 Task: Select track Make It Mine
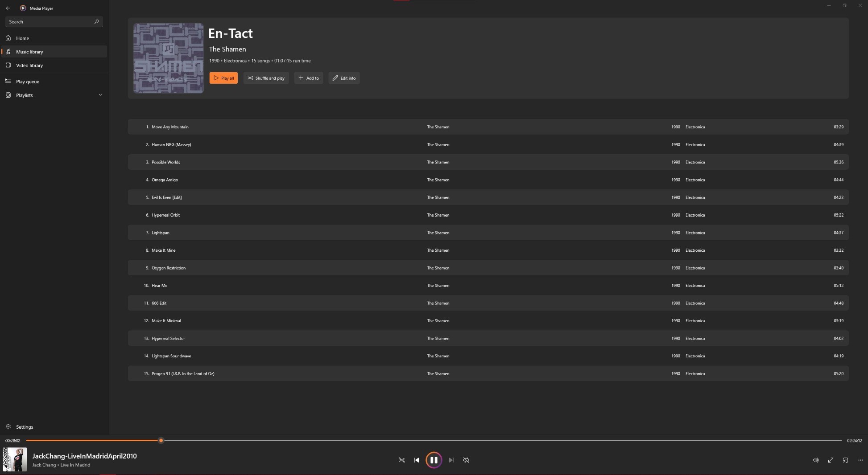click(488, 250)
